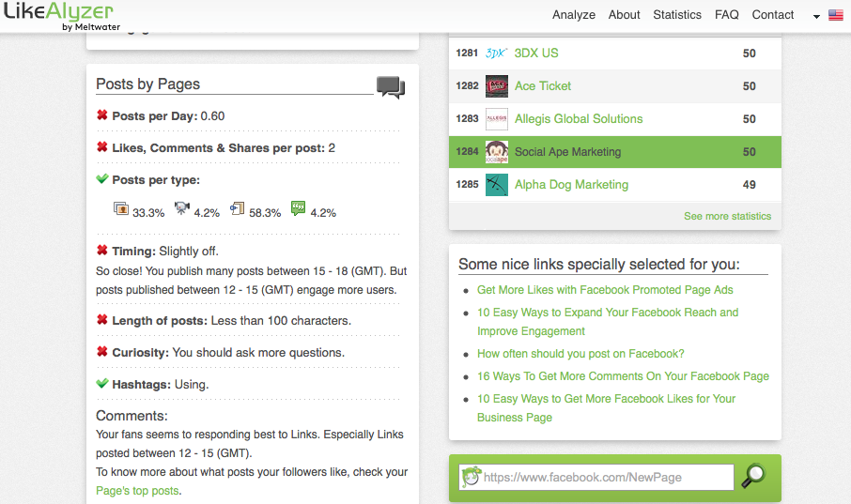The width and height of the screenshot is (851, 504).
Task: Click the Social Ape Marketing monkey logo
Action: [497, 152]
